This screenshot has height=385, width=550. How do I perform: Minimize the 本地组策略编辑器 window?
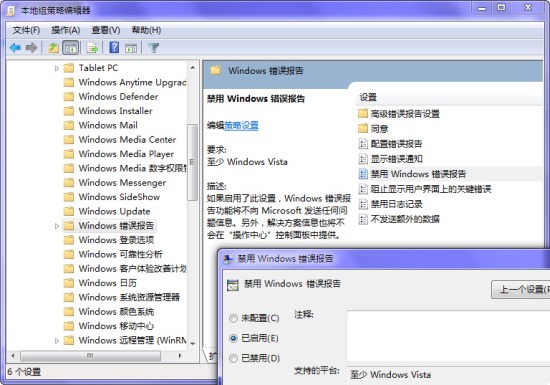pyautogui.click(x=482, y=7)
